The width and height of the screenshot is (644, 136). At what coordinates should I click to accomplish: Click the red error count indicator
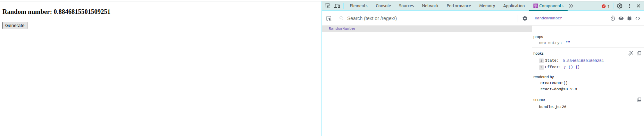click(606, 6)
